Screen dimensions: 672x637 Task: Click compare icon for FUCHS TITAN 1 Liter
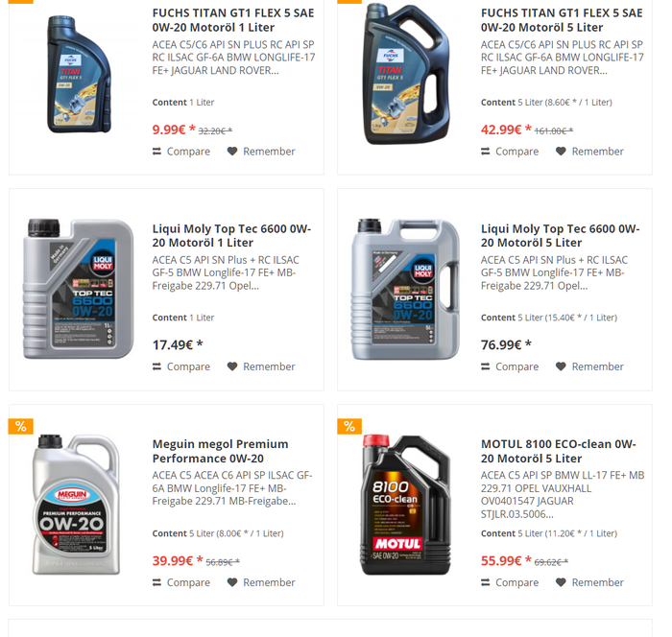click(x=156, y=152)
